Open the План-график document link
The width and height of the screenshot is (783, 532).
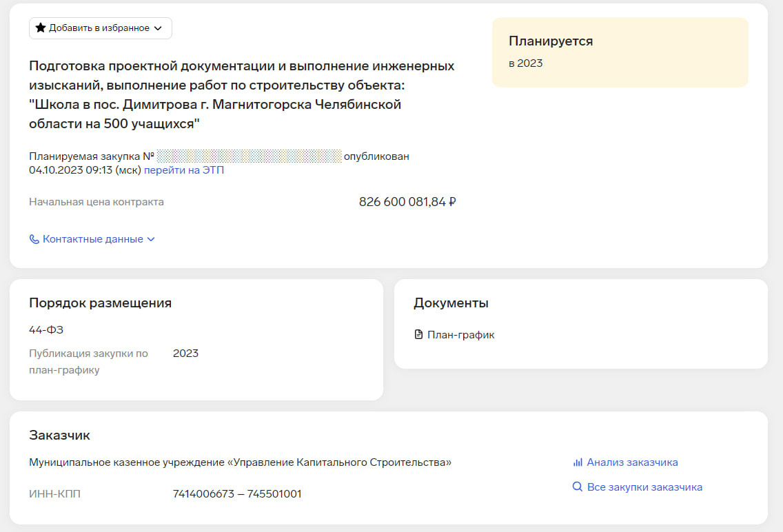[460, 335]
